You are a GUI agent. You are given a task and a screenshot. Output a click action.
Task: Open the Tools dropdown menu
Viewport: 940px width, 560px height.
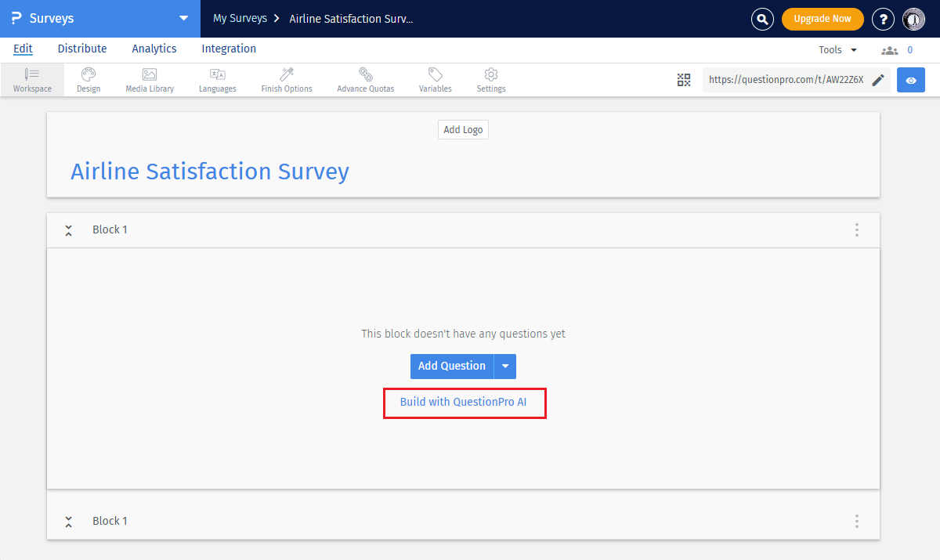pos(837,50)
